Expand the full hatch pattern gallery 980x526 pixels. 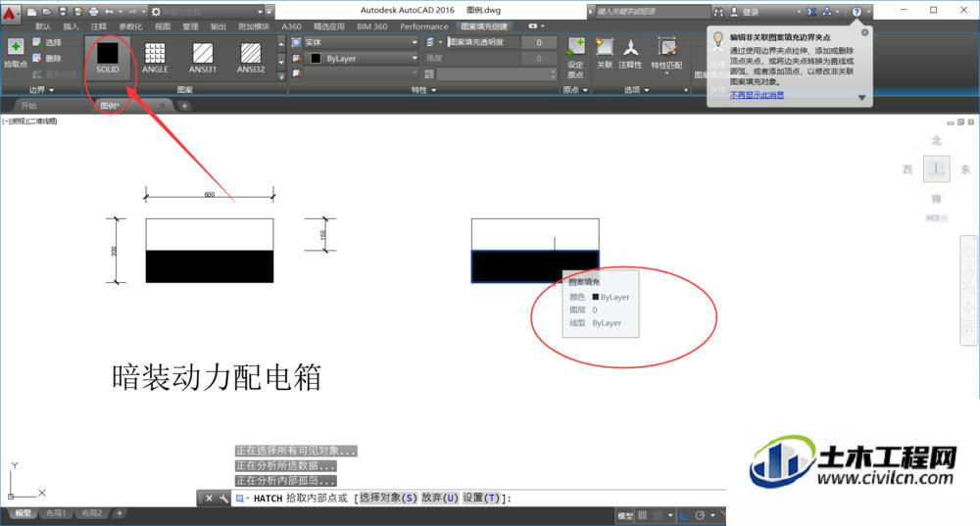(x=281, y=76)
